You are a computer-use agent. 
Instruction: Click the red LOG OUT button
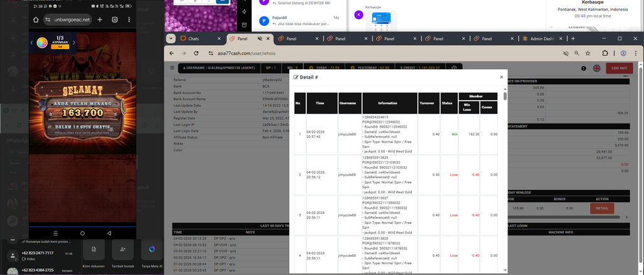619,68
